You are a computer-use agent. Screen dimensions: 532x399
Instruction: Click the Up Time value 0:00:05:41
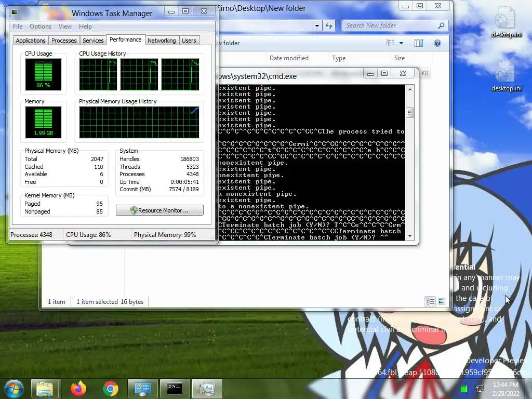point(184,182)
